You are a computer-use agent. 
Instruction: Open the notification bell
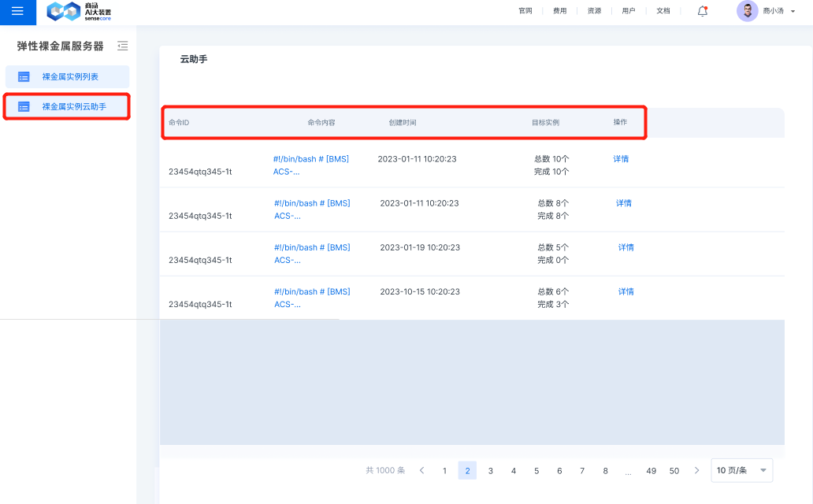point(703,11)
